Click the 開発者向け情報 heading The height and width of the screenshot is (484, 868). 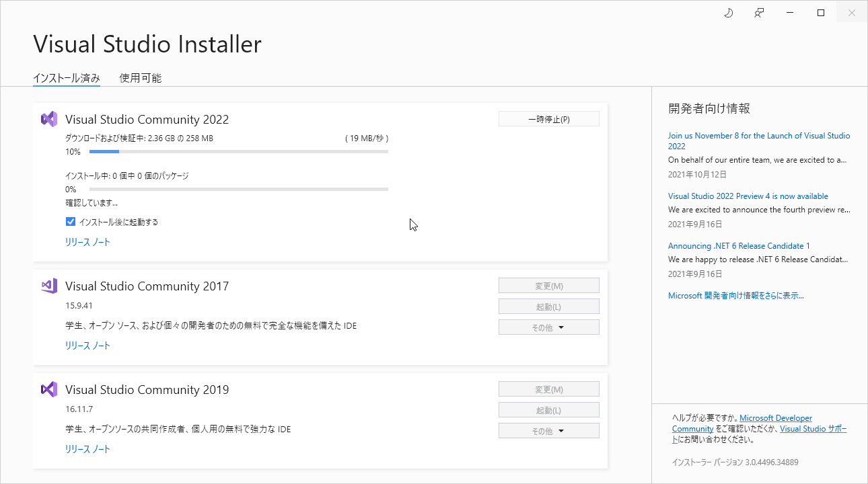709,108
